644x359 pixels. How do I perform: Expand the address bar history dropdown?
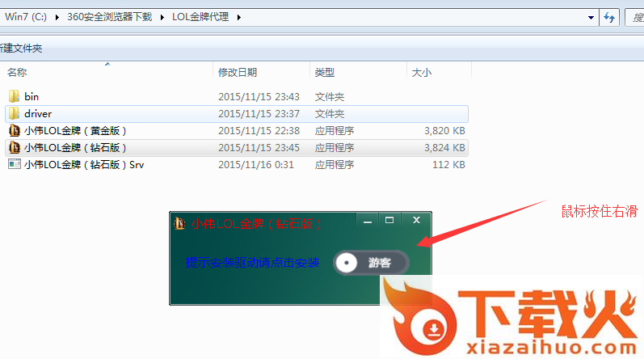[590, 15]
